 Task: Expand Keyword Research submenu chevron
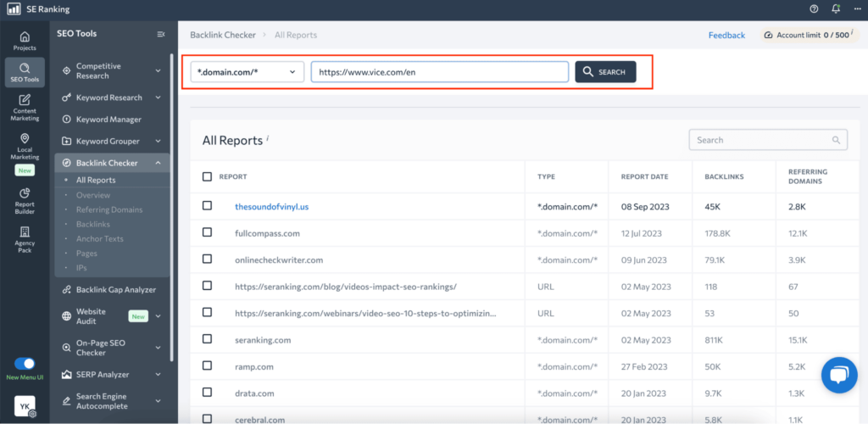click(x=158, y=98)
